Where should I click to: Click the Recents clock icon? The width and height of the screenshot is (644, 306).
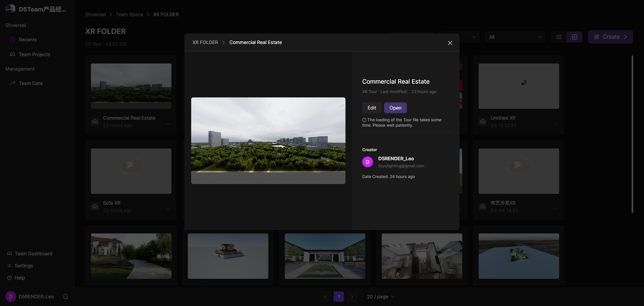12,40
